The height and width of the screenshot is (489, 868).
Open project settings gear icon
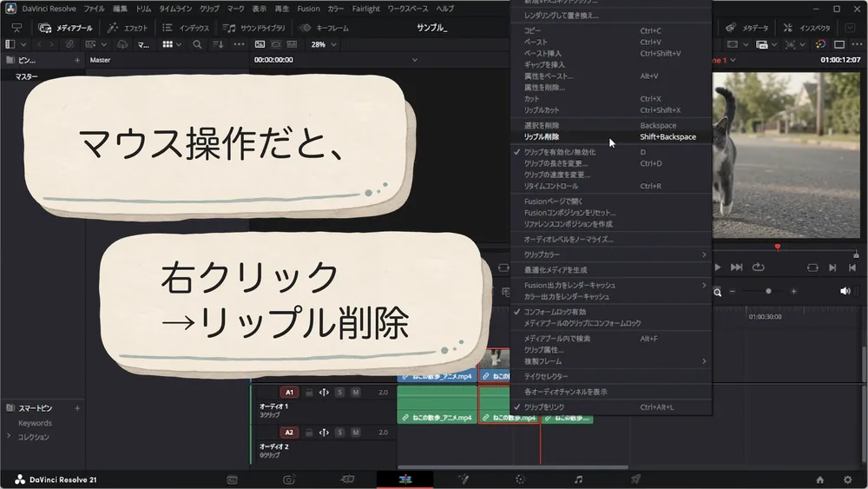click(x=847, y=479)
